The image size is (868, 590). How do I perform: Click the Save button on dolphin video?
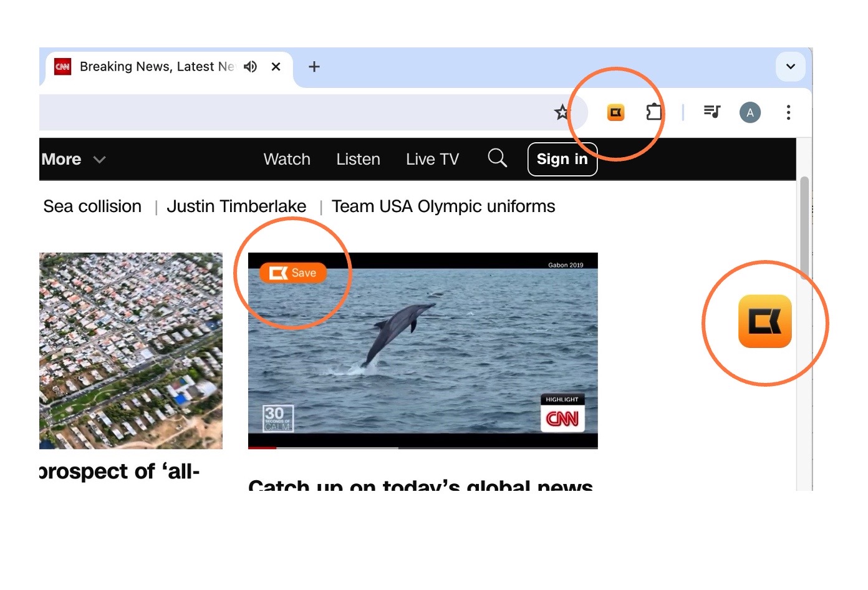tap(293, 273)
